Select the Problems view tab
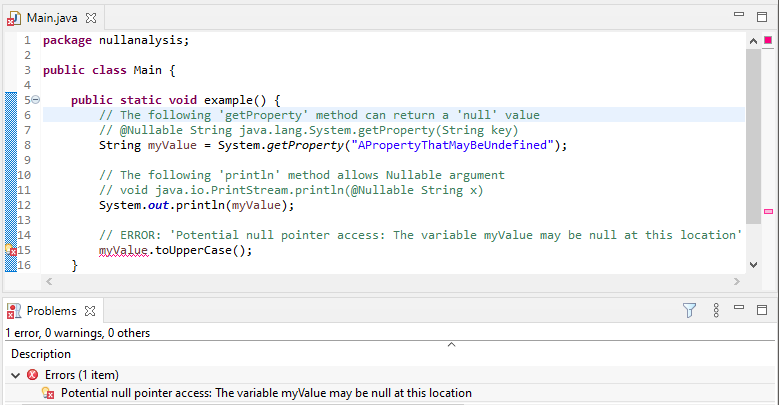 (x=52, y=311)
